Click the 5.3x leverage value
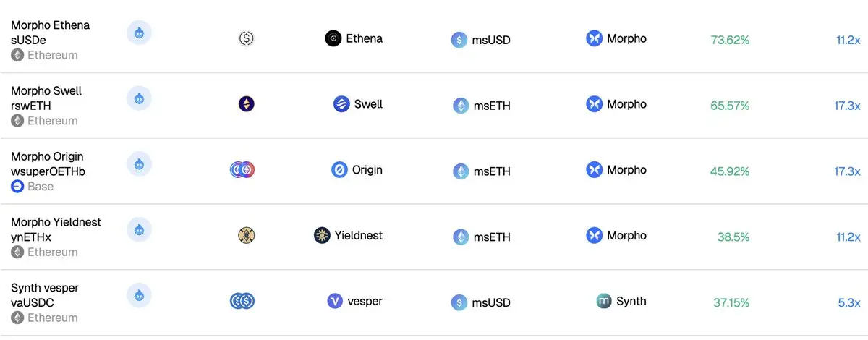 (x=849, y=302)
